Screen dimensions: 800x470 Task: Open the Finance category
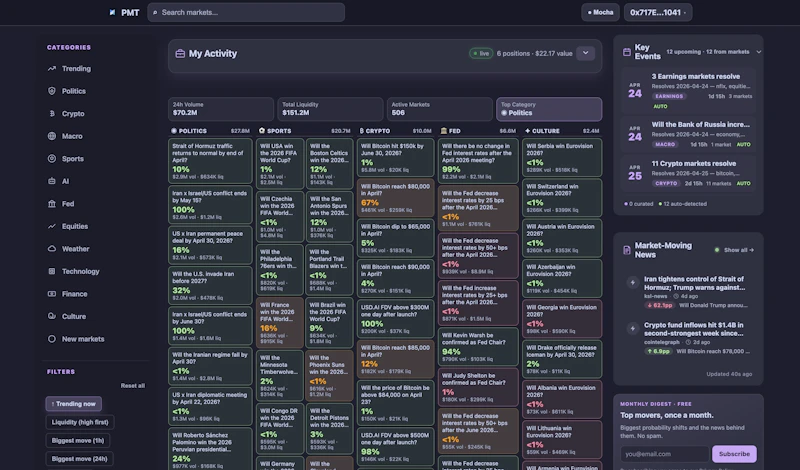(x=74, y=293)
